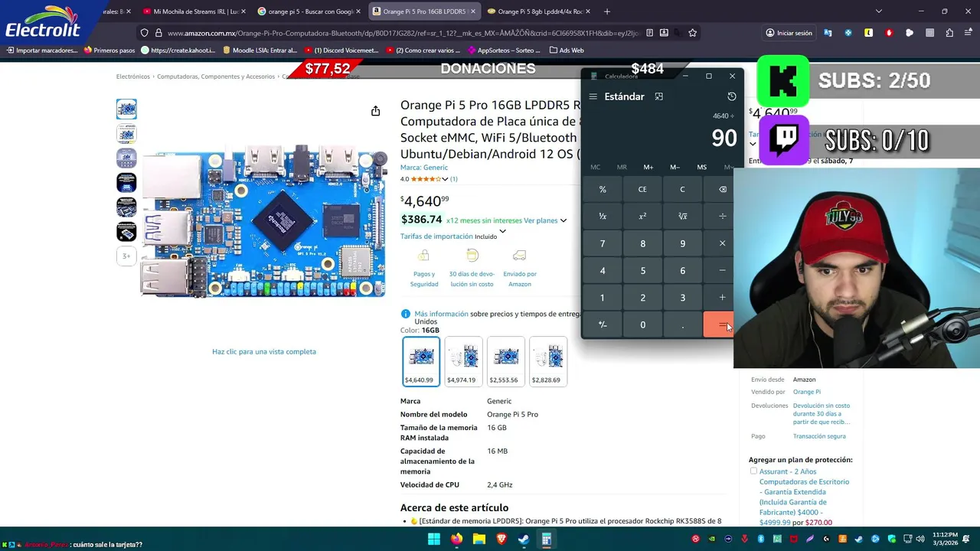Open the AppSorteos bookmark
The height and width of the screenshot is (551, 980).
pyautogui.click(x=503, y=51)
